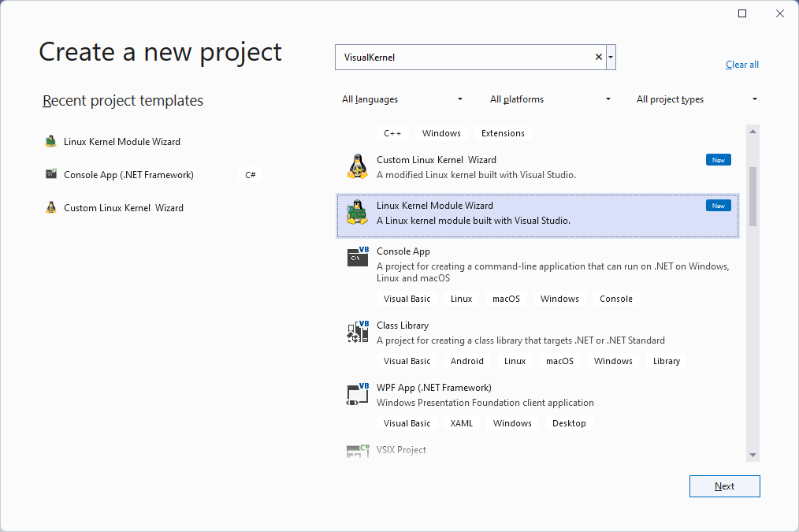Click the macOS tag under Console App
This screenshot has width=799, height=532.
point(506,299)
